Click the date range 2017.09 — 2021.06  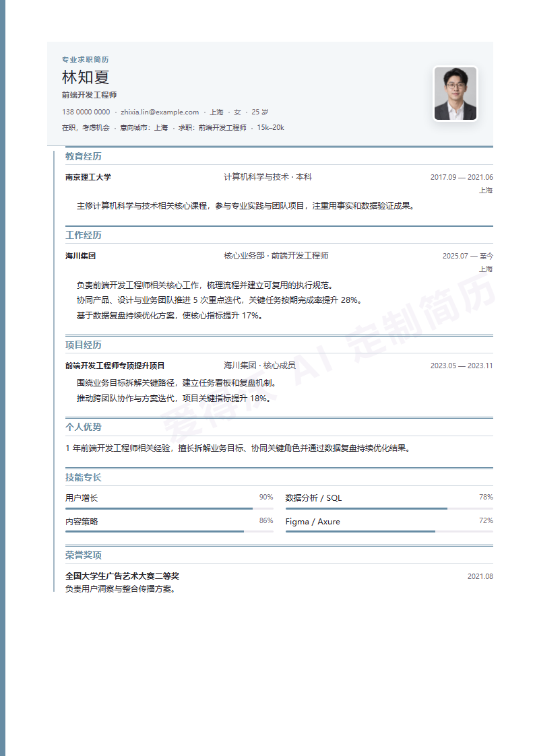click(462, 177)
